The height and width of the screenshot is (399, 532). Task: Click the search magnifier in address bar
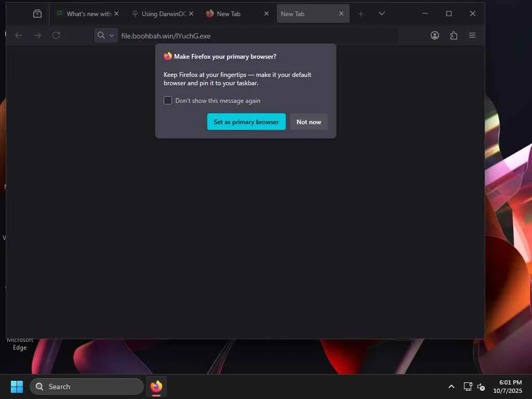tap(101, 35)
